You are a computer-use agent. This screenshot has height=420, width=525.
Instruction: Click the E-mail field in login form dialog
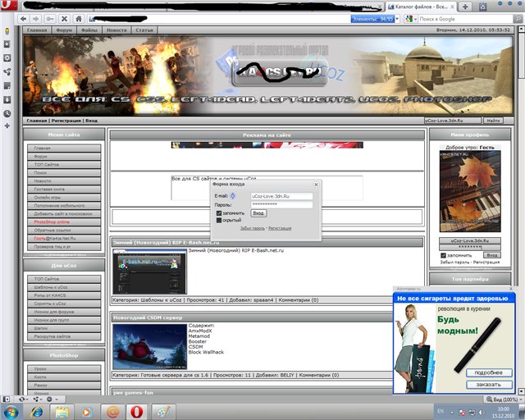tap(281, 196)
